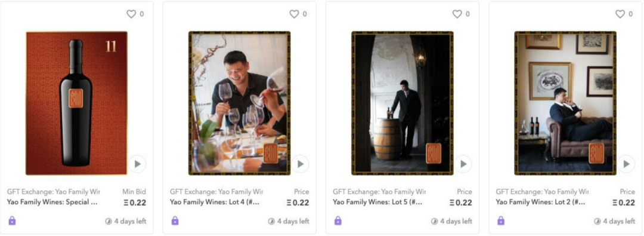
Task: Select the lock icon on Lot 5 card
Action: (x=338, y=220)
